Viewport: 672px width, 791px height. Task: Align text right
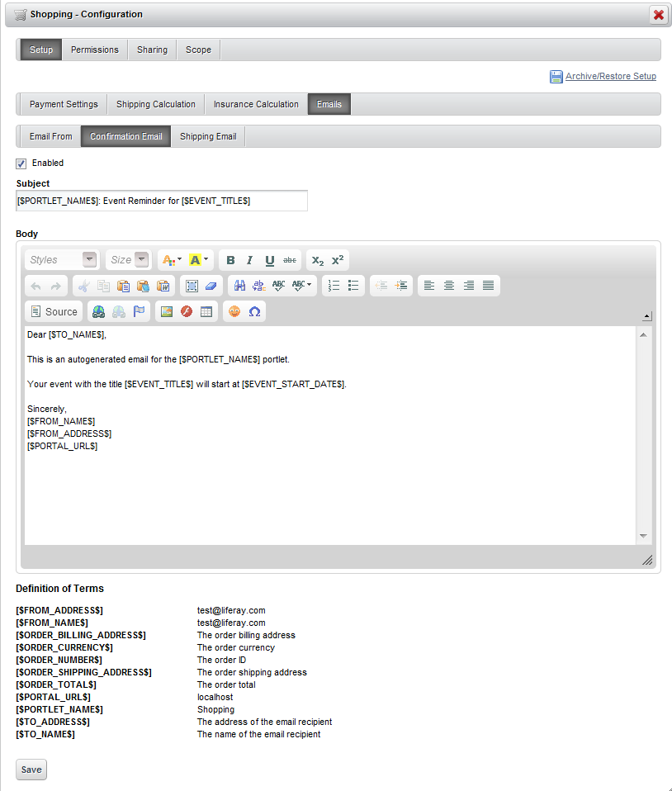(x=469, y=286)
